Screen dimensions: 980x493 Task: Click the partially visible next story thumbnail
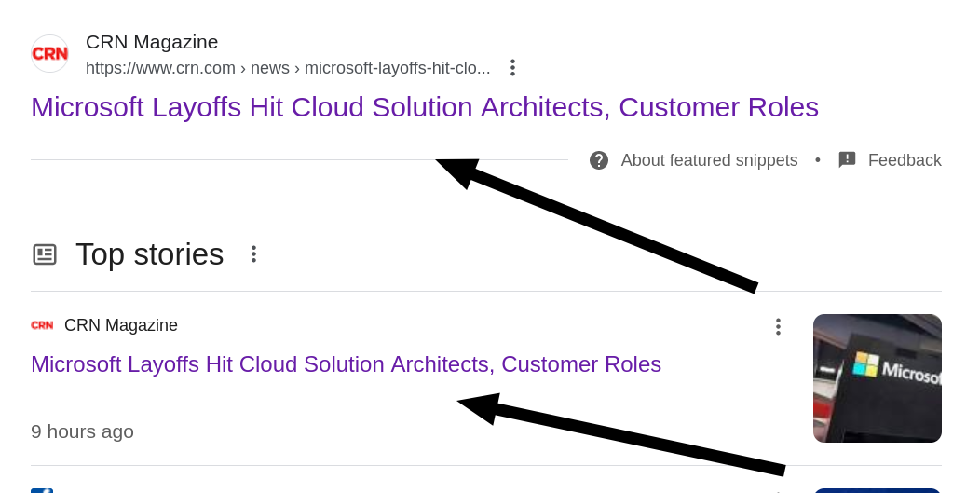(877, 490)
